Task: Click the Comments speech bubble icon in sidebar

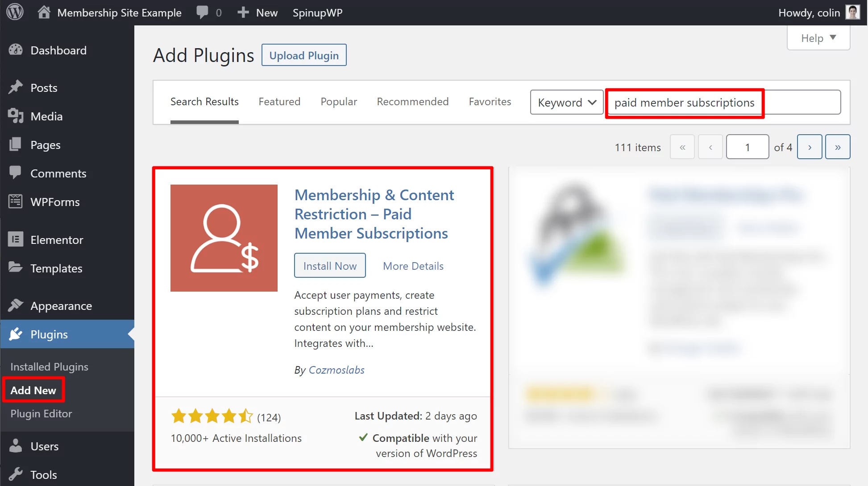Action: 16,173
